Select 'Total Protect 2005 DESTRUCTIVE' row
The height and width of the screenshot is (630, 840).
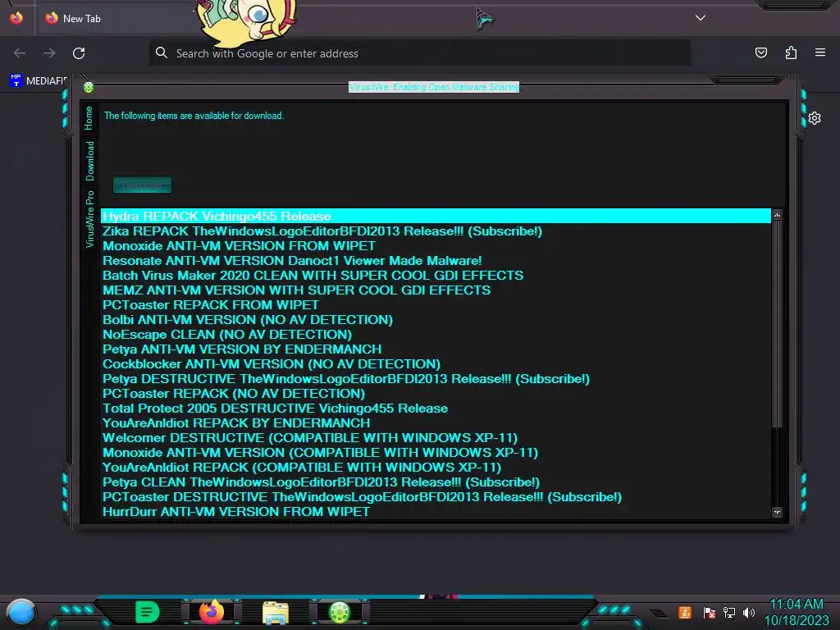[436, 409]
